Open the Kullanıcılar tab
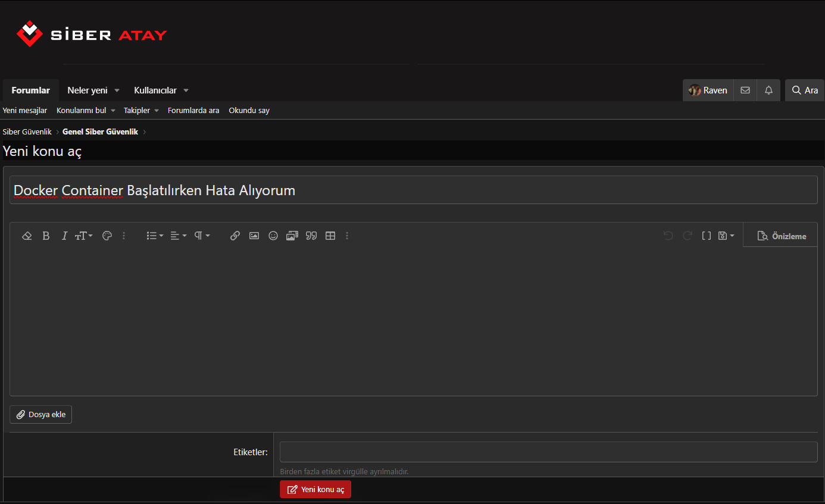This screenshot has width=825, height=504. (x=155, y=90)
